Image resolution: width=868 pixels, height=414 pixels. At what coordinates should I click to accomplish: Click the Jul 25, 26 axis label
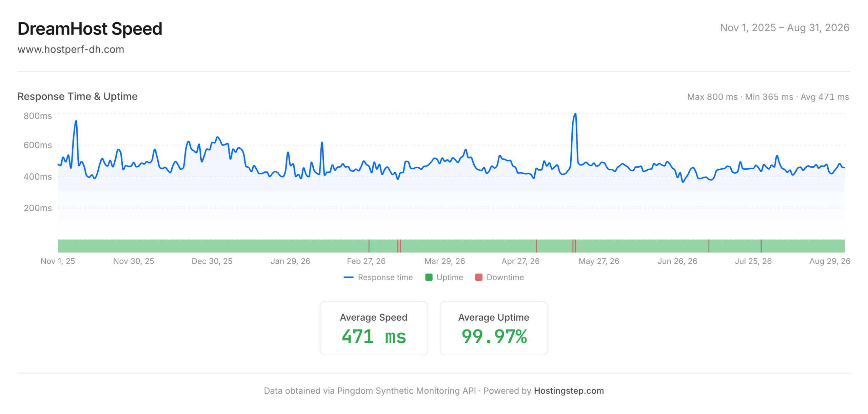click(x=753, y=261)
